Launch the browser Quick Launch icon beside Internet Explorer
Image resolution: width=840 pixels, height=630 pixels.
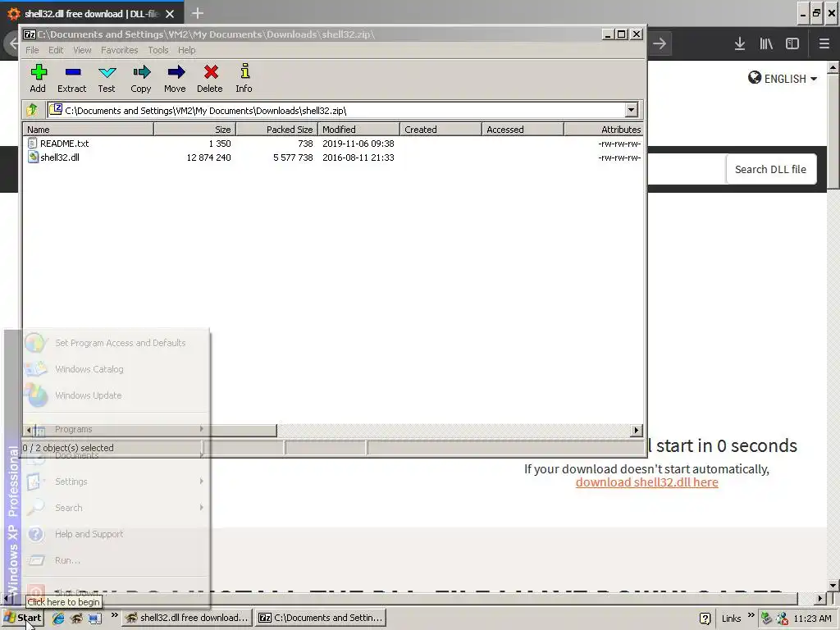click(76, 618)
